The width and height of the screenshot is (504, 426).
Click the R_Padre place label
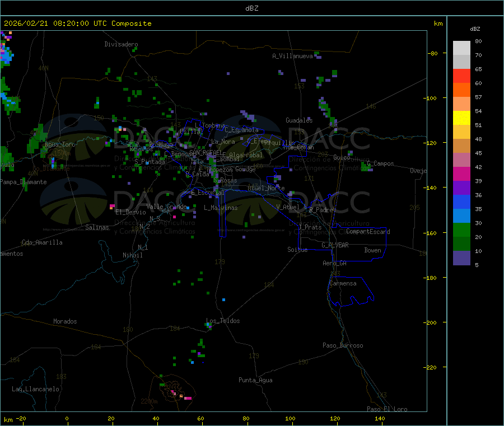pyautogui.click(x=321, y=210)
